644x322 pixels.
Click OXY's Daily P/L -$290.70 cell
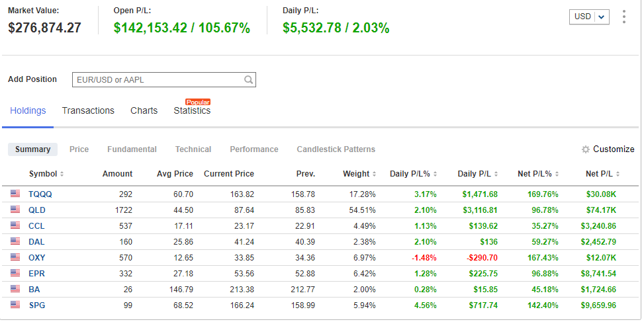(482, 258)
